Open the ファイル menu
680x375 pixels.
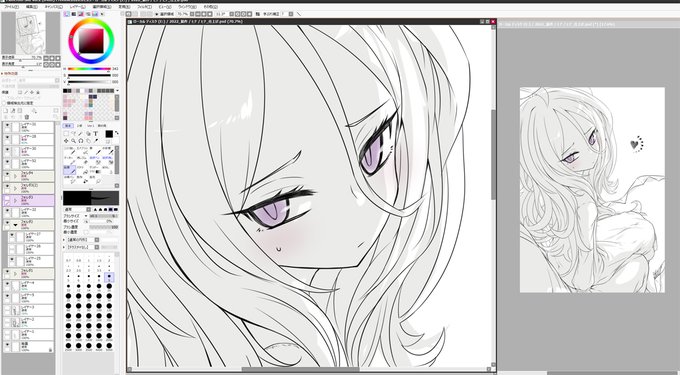pyautogui.click(x=11, y=7)
